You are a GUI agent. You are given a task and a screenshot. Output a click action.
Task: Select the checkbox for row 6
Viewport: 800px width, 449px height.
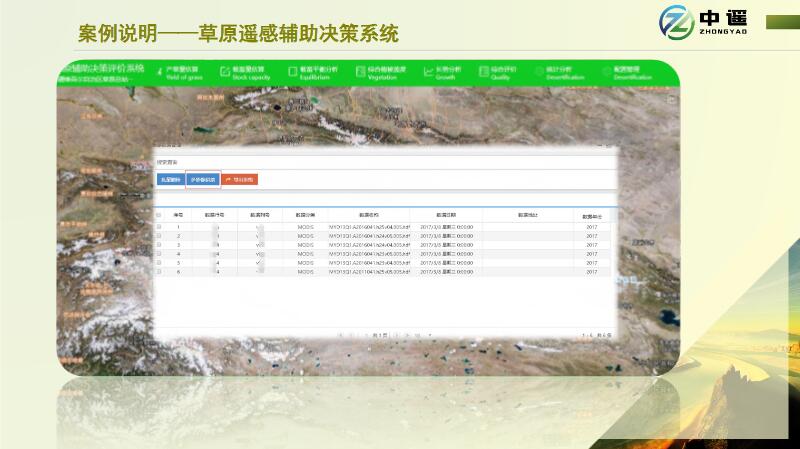pyautogui.click(x=158, y=272)
